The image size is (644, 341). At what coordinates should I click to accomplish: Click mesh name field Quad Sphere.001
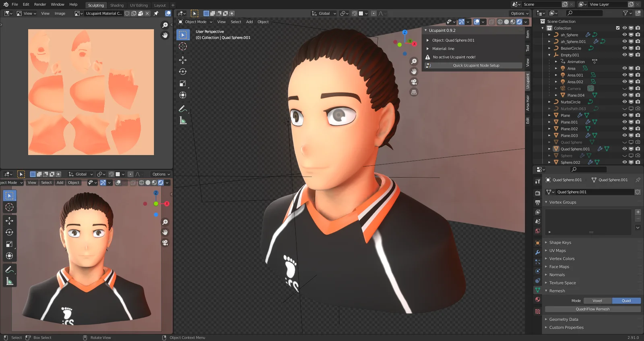tap(595, 192)
